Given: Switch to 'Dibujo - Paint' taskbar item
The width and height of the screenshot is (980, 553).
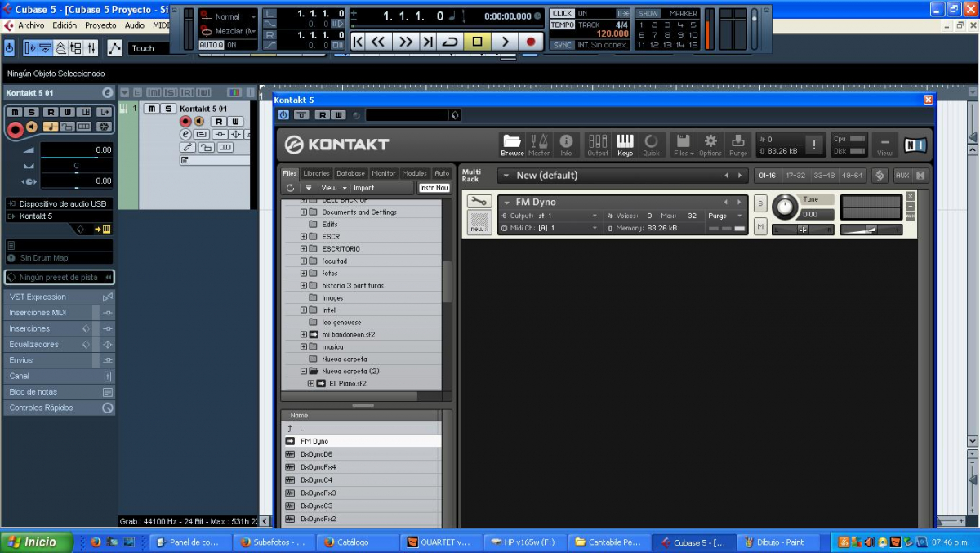Looking at the screenshot, I should coord(779,542).
